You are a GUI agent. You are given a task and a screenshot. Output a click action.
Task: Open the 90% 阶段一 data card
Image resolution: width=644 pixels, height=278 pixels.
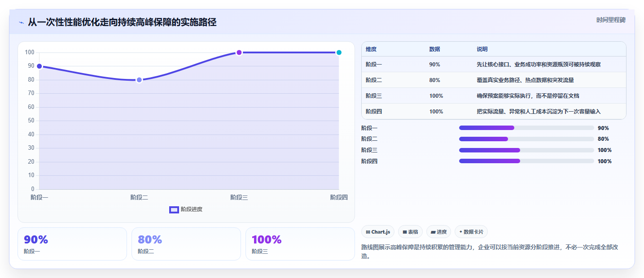click(72, 244)
